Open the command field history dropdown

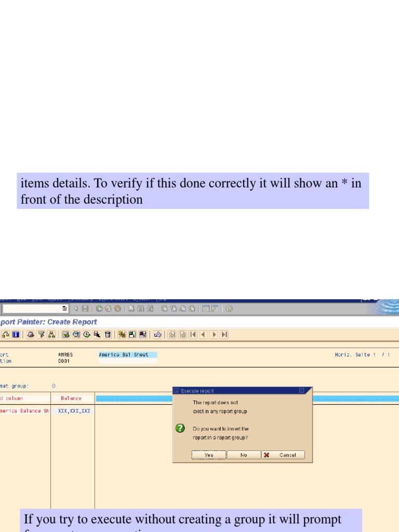64,309
